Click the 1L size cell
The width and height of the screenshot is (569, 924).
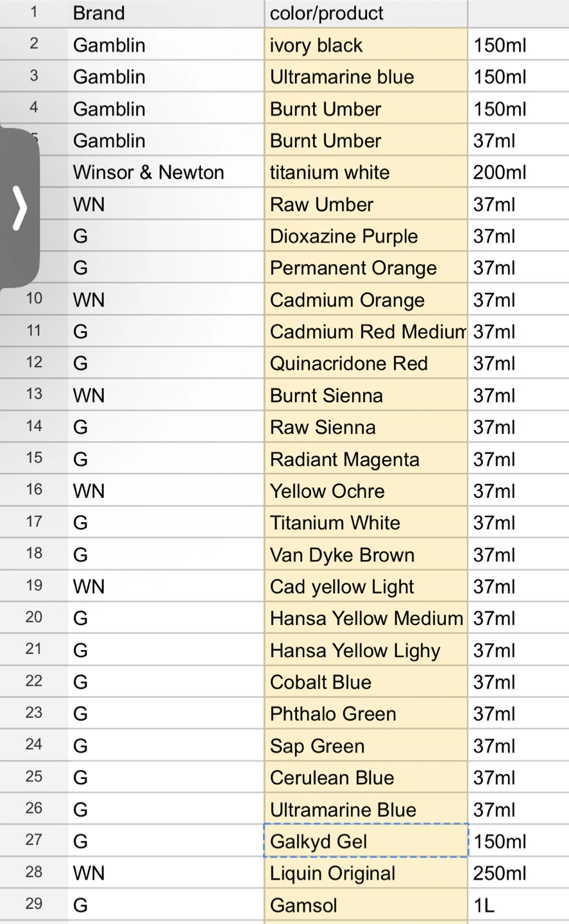[x=518, y=905]
